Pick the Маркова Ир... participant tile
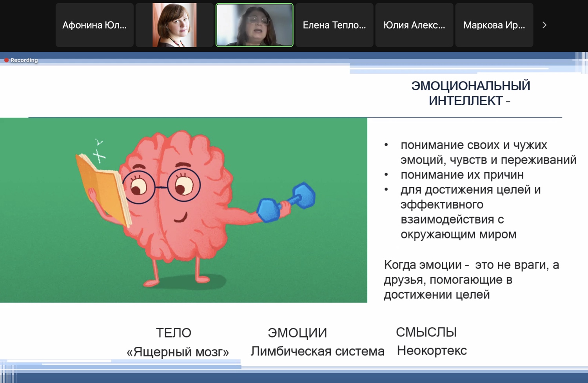 494,25
